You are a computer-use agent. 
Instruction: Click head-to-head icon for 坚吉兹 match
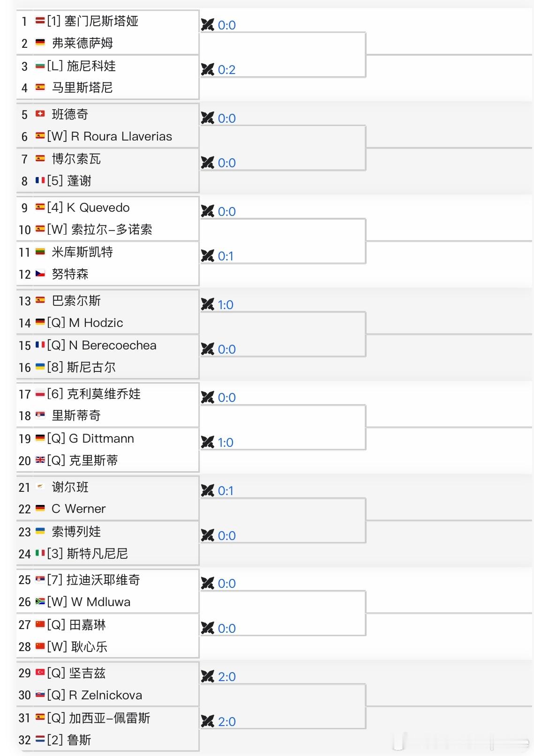click(207, 676)
